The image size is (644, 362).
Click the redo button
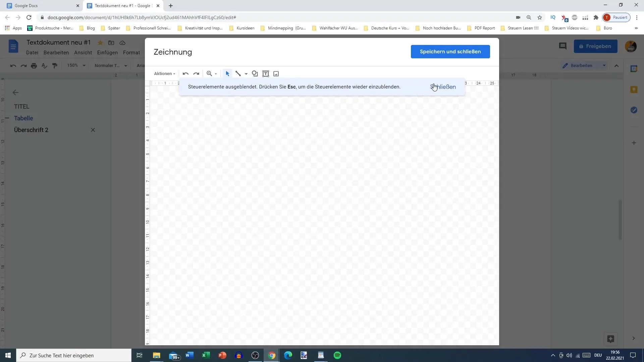[x=196, y=73]
